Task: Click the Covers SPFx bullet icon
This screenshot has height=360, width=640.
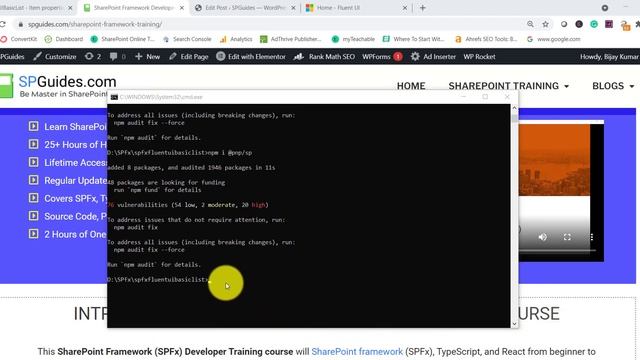Action: [x=33, y=198]
